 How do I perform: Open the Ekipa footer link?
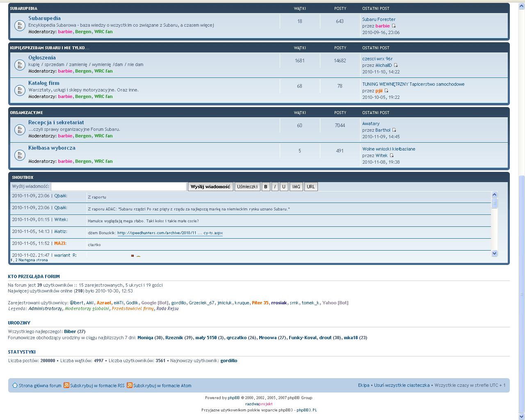point(363,385)
